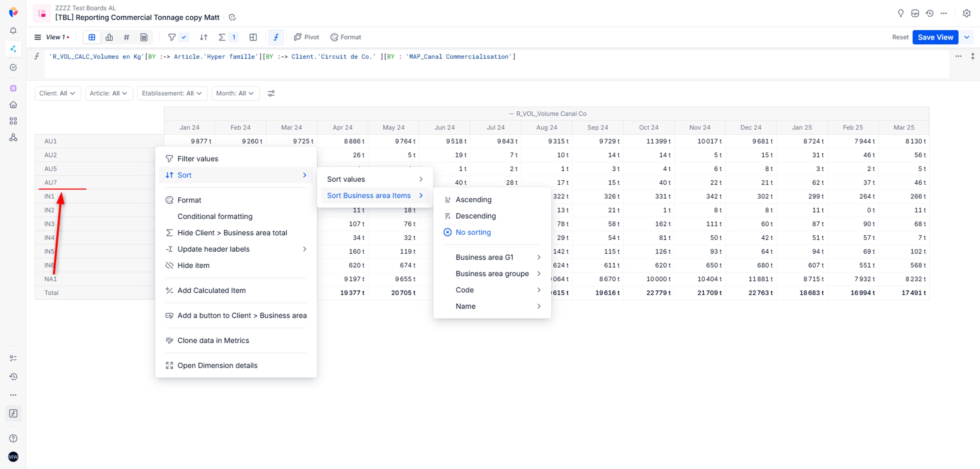Switch to chart view icon
This screenshot has width=980, height=469.
click(109, 37)
